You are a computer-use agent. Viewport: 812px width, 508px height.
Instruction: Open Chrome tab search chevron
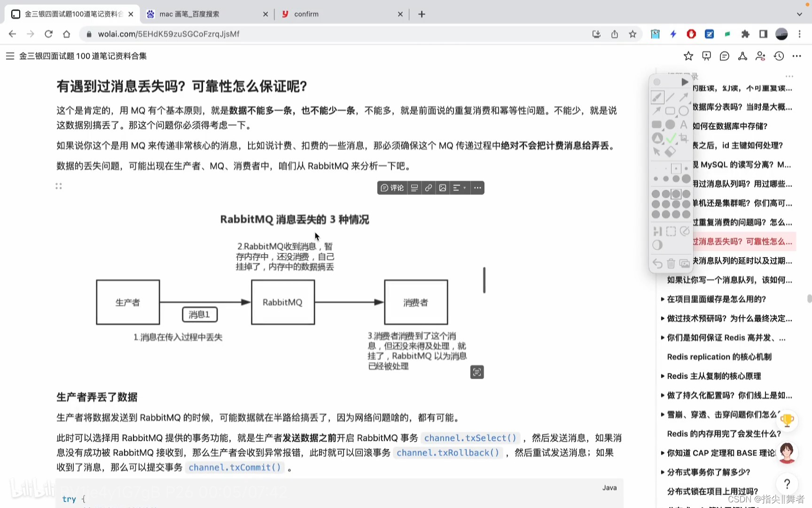pos(799,14)
